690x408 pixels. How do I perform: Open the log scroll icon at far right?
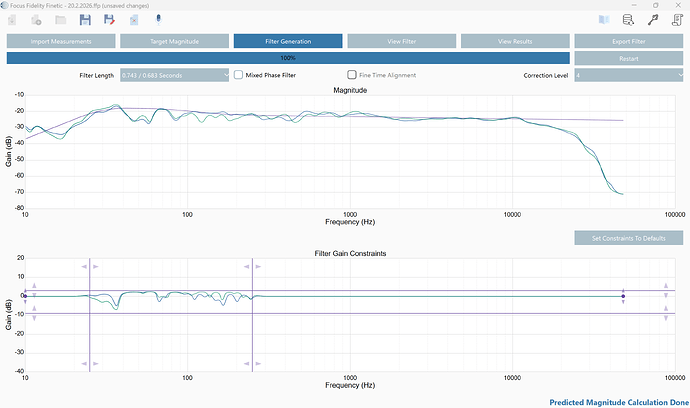pos(677,20)
